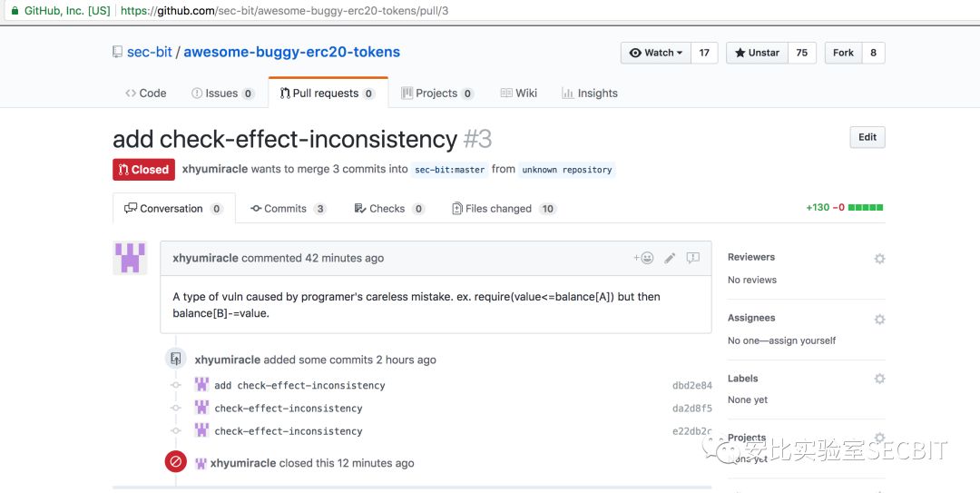Click xhyumiracle's avatar beside the comment
Image resolution: width=980 pixels, height=493 pixels.
point(130,258)
